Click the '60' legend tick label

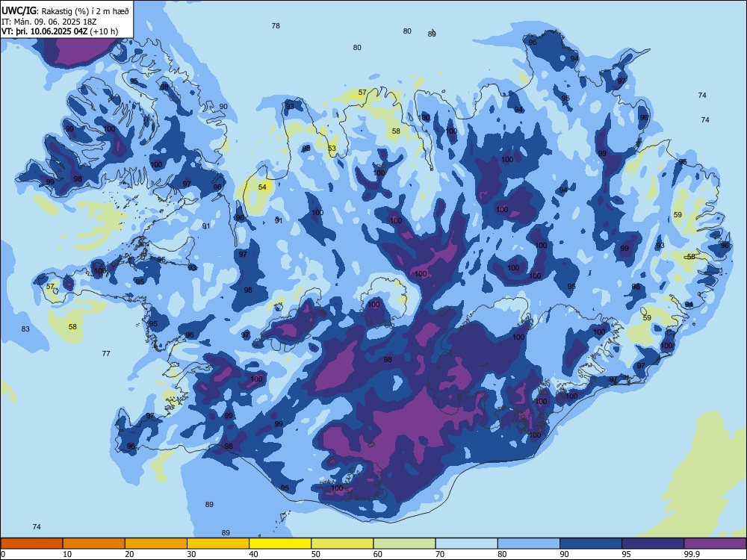(378, 554)
